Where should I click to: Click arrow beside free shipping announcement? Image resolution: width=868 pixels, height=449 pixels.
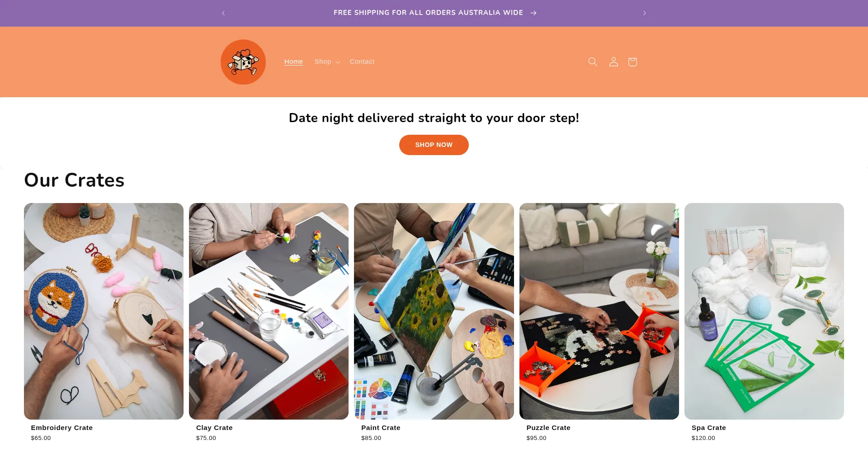pyautogui.click(x=533, y=13)
